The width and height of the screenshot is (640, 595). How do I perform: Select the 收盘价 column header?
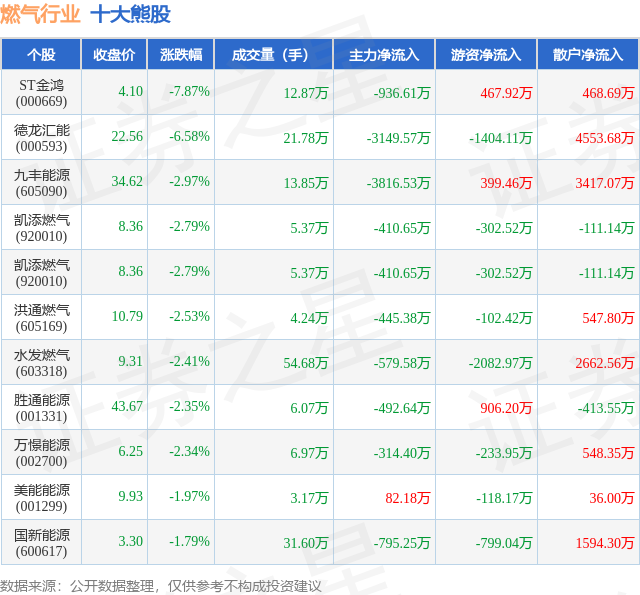pyautogui.click(x=114, y=54)
